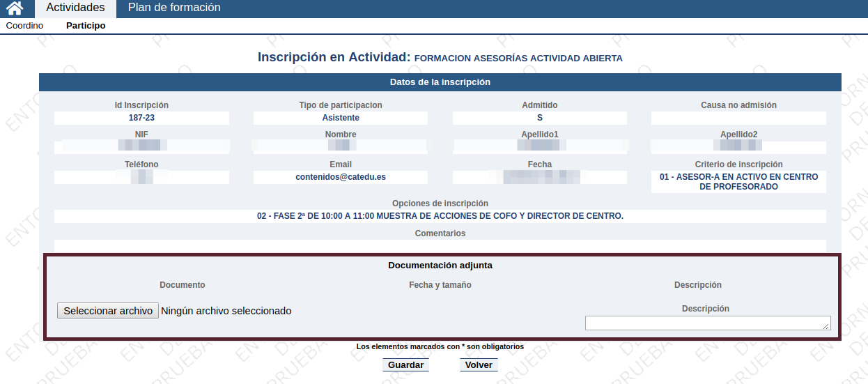Switch to the Plan de formación tab
This screenshot has height=384, width=868.
coord(174,8)
